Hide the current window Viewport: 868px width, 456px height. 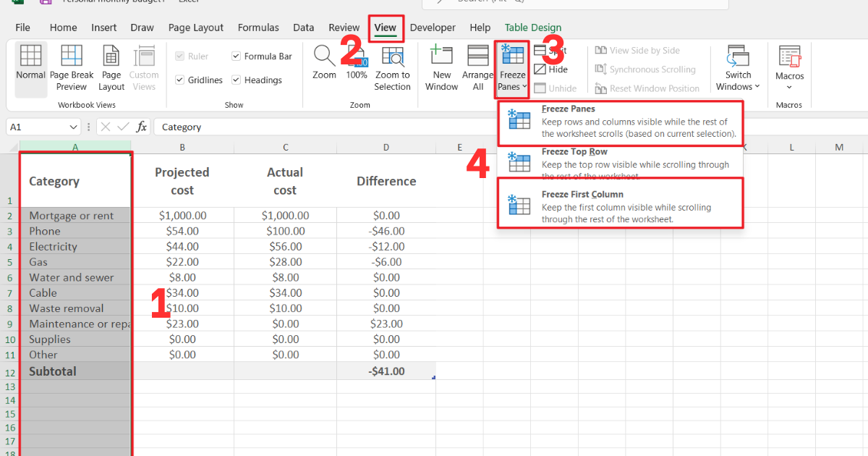tap(551, 69)
